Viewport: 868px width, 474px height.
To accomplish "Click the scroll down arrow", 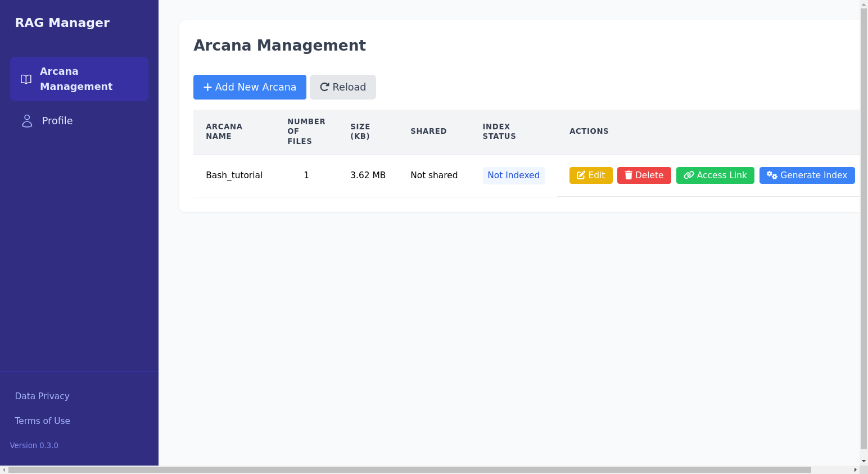I will (864, 461).
